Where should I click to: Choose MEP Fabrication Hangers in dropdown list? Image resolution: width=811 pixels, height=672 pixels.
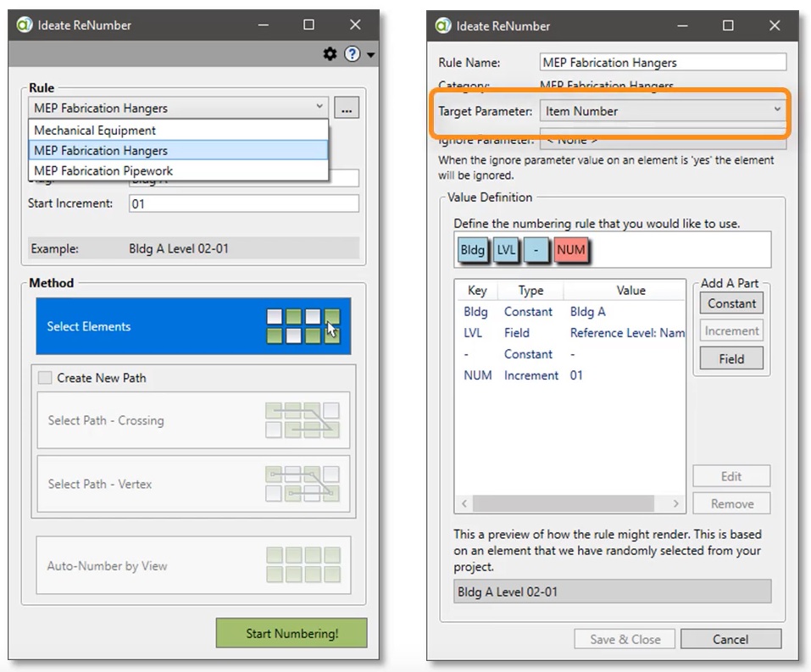coord(179,151)
